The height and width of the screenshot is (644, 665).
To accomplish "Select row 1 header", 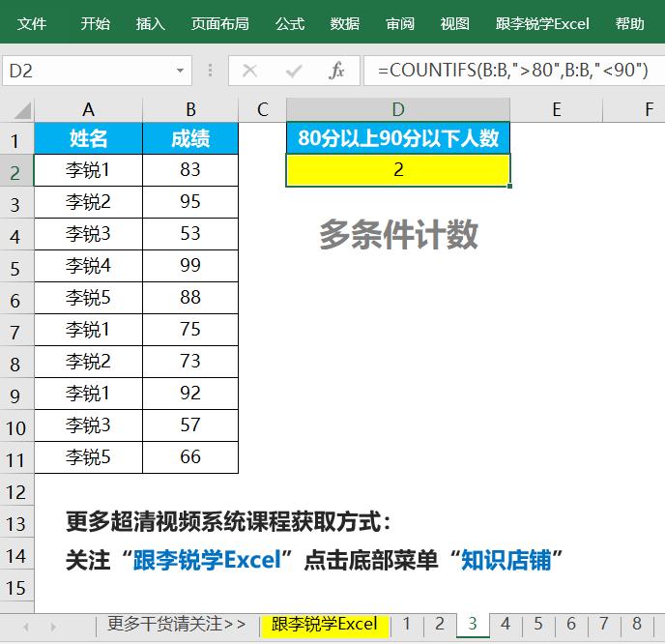I will 16,140.
